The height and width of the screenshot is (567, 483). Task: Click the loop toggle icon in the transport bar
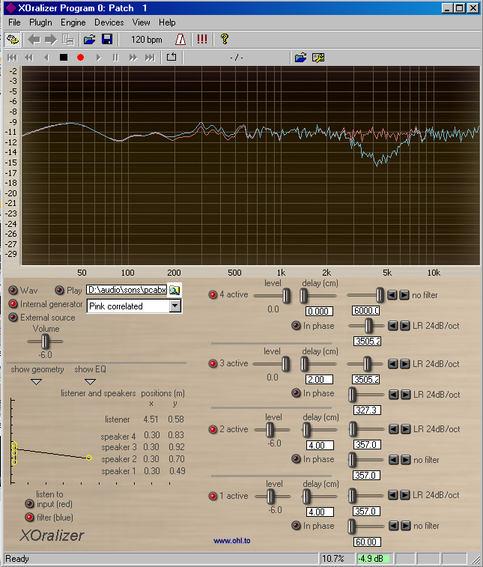tap(171, 57)
